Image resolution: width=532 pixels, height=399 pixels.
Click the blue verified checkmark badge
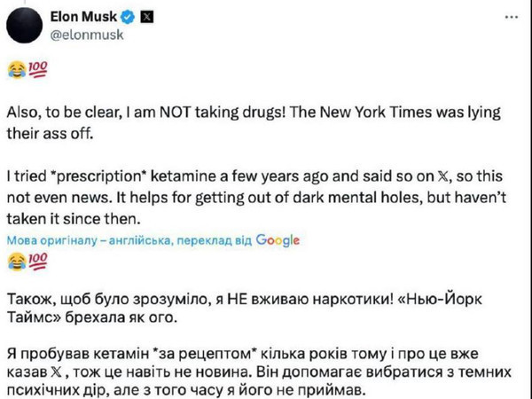128,17
